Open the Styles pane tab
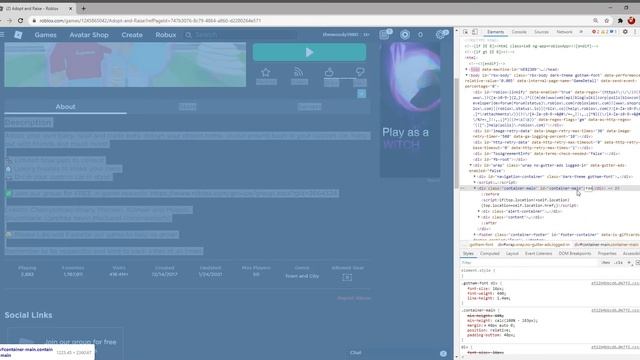 click(468, 253)
